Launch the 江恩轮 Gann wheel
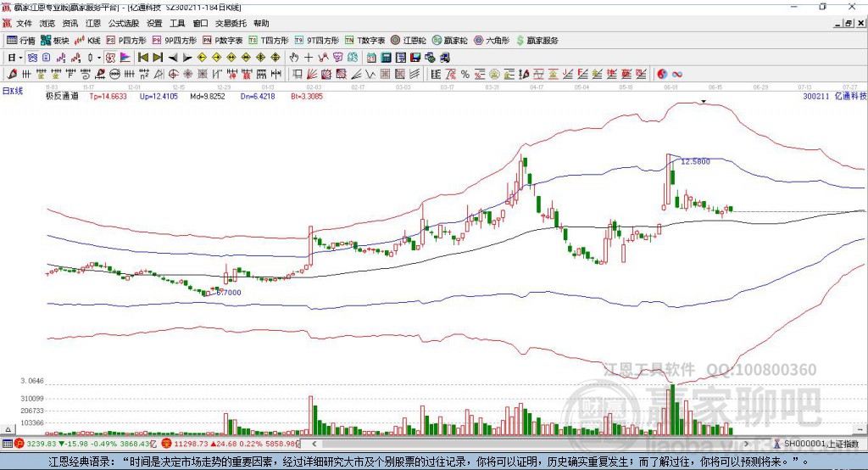This screenshot has height=470, width=868. [x=409, y=41]
